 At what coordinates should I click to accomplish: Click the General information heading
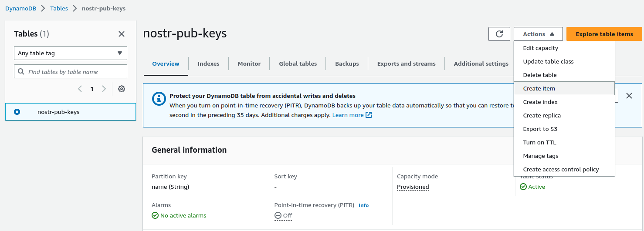[189, 150]
